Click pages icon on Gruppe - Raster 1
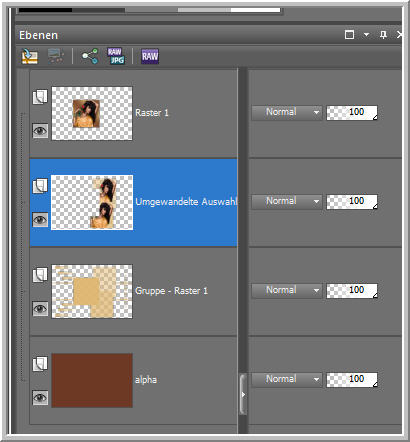 (x=40, y=275)
